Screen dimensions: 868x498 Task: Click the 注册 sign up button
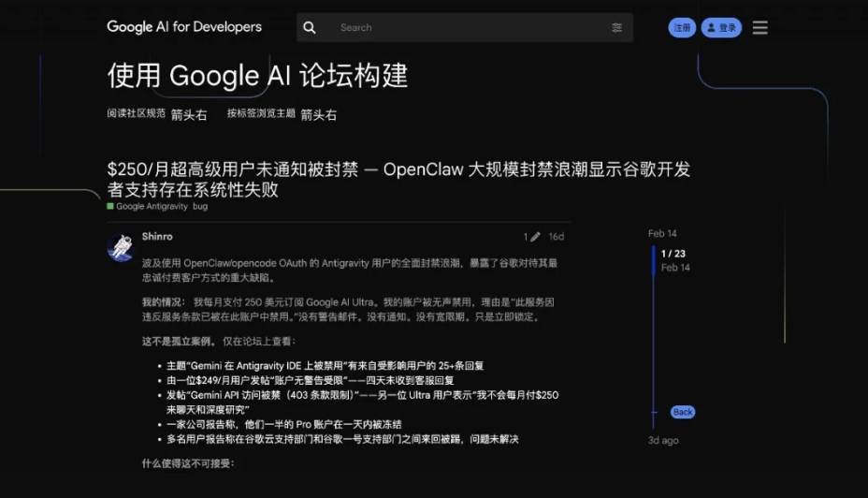click(x=682, y=28)
